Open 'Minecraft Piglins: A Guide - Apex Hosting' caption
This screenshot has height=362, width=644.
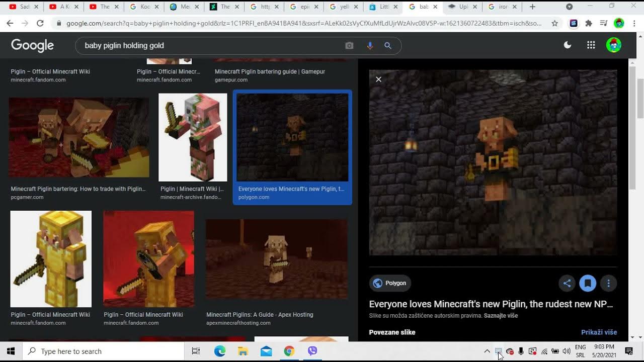260,315
